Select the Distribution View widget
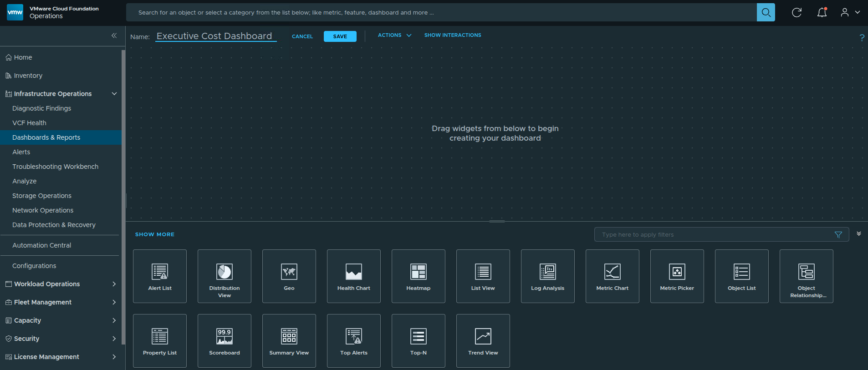This screenshot has width=868, height=370. click(x=225, y=276)
